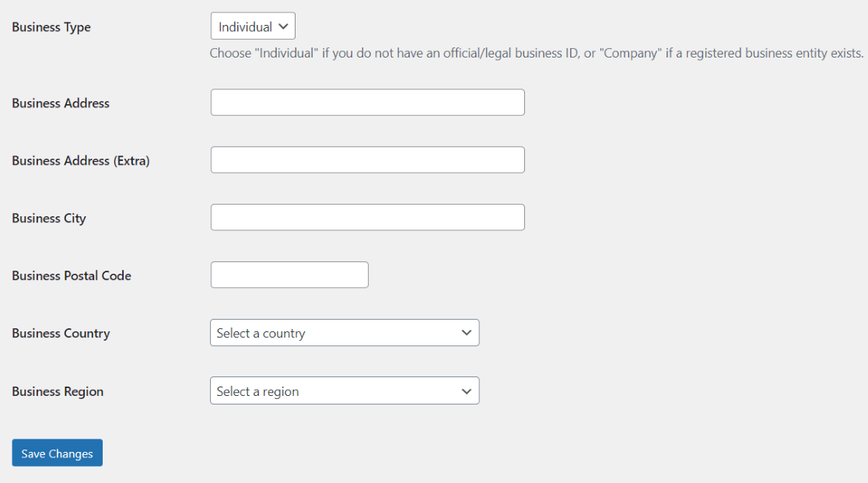
Task: Open the Business Type dropdown
Action: pyautogui.click(x=253, y=26)
